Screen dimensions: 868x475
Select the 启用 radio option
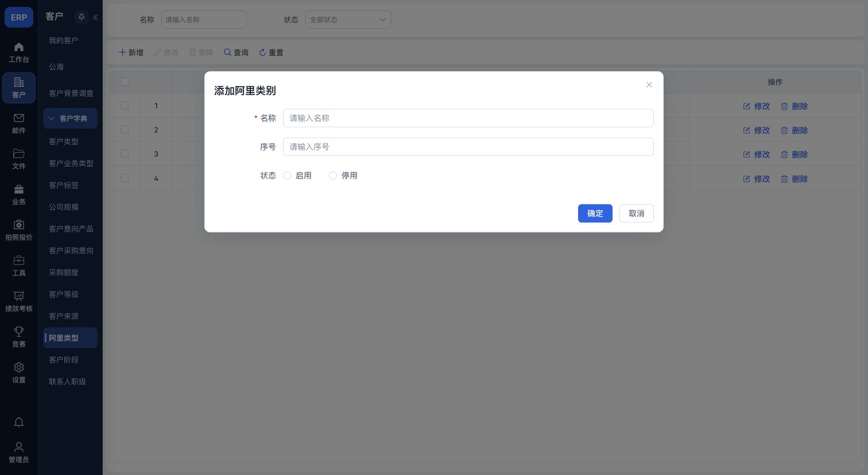[x=287, y=175]
